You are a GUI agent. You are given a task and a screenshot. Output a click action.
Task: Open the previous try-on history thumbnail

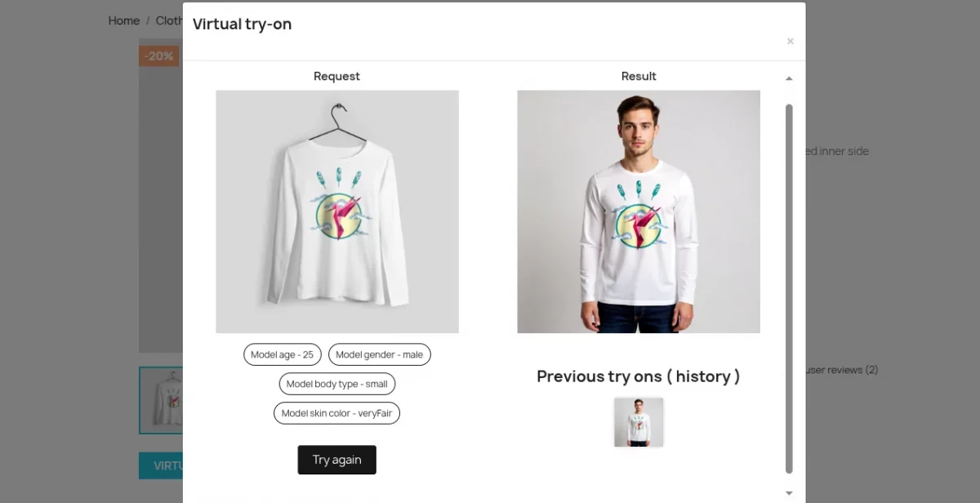(639, 421)
